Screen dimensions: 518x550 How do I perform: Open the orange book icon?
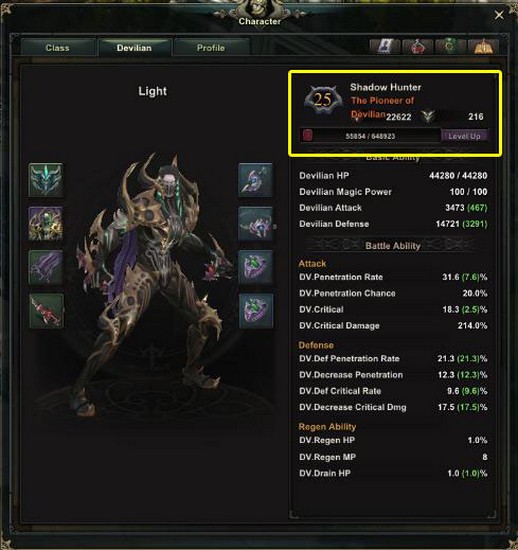pyautogui.click(x=483, y=47)
